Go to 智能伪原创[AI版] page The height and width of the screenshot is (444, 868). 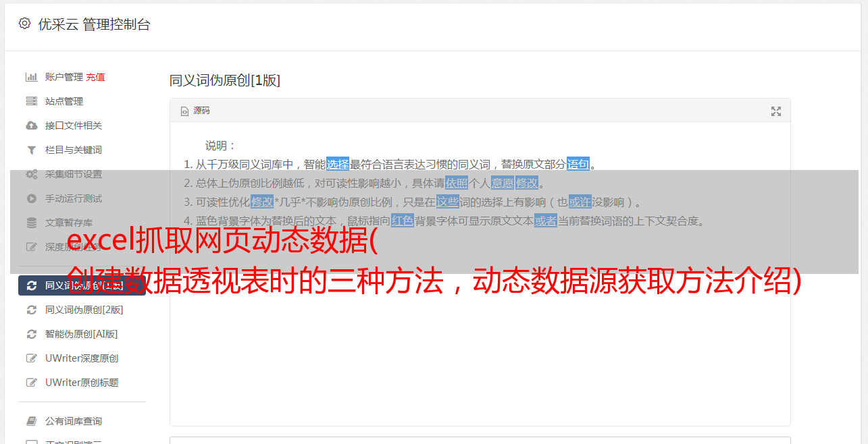pyautogui.click(x=82, y=334)
